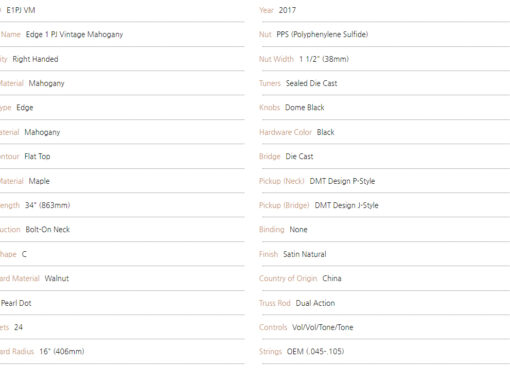Select the 'Vol/Vol/Tone/Tone' controls value
The height and width of the screenshot is (382, 510).
pyautogui.click(x=323, y=327)
